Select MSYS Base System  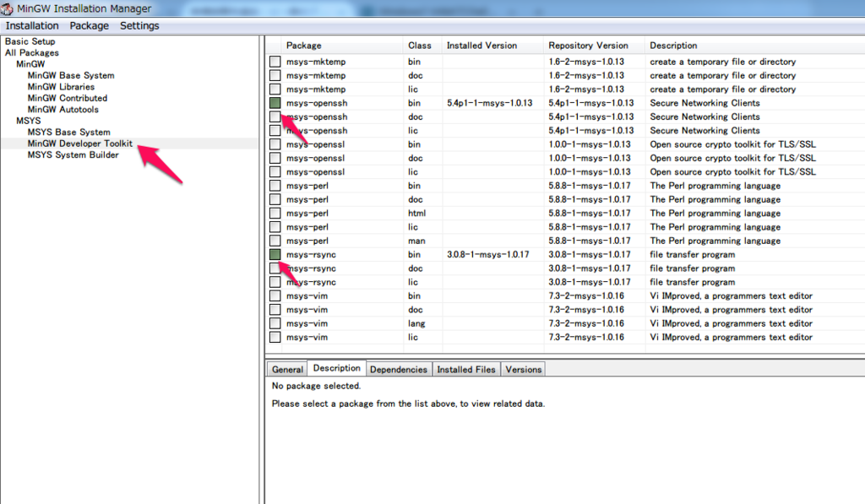pos(69,133)
